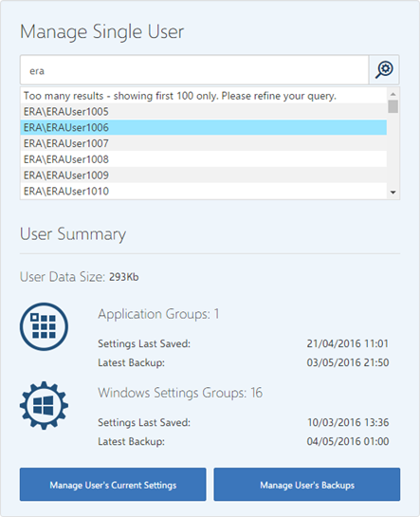Click the results list scrollbar thumb

(393, 106)
